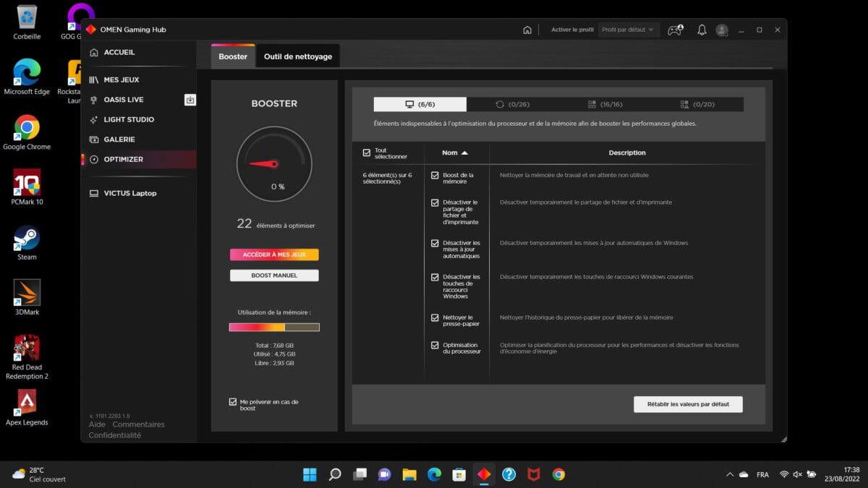Uncheck Boost de la mémoire
868x488 pixels.
(x=435, y=174)
